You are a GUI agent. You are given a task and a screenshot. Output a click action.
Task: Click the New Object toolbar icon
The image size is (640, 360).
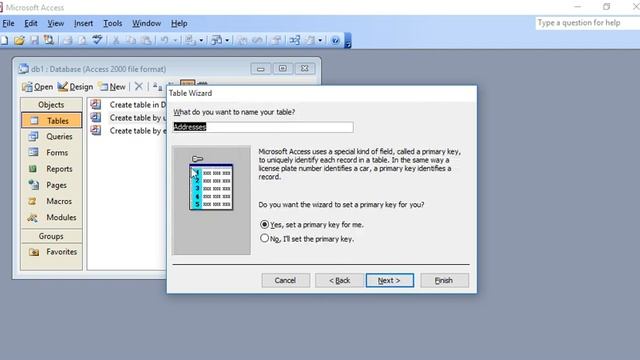[x=310, y=40]
